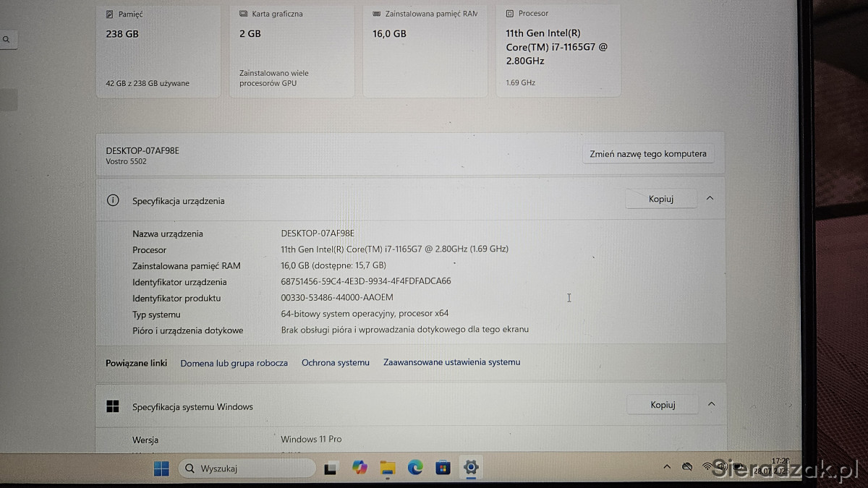Screen dimensions: 868x488
Task: Click the Karta graficzna icon
Action: 243,14
